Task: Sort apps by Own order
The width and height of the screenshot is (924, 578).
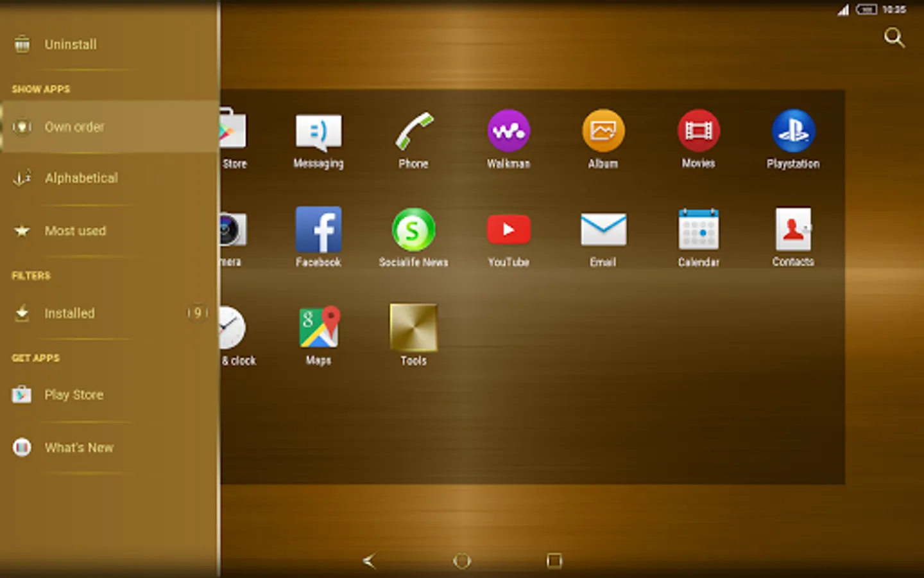Action: [110, 127]
